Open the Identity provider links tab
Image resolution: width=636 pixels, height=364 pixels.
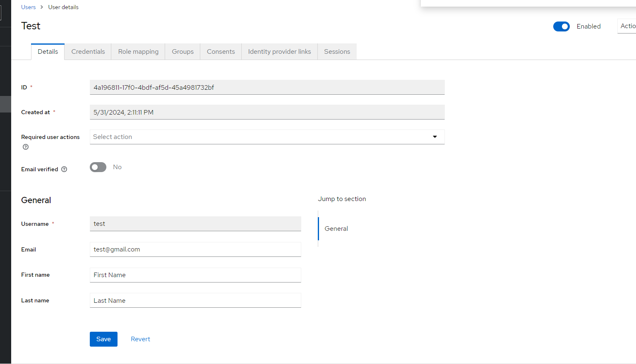(x=280, y=52)
